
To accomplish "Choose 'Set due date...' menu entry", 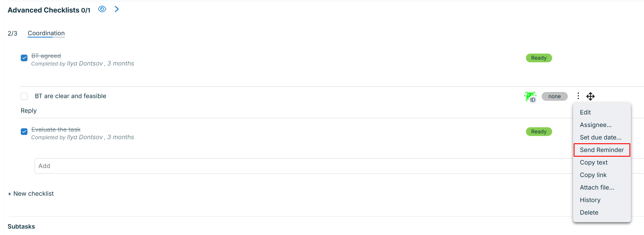I will 601,137.
